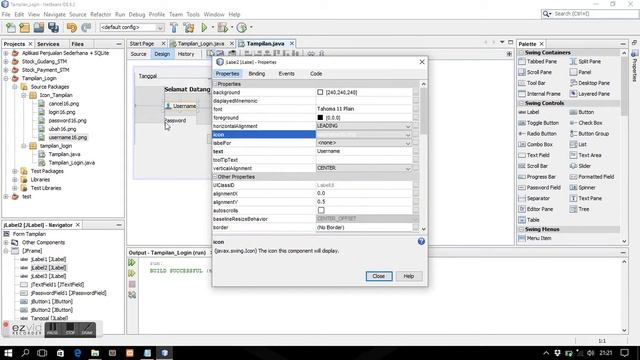
Task: Click the New File toolbar icon
Action: [x=11, y=27]
